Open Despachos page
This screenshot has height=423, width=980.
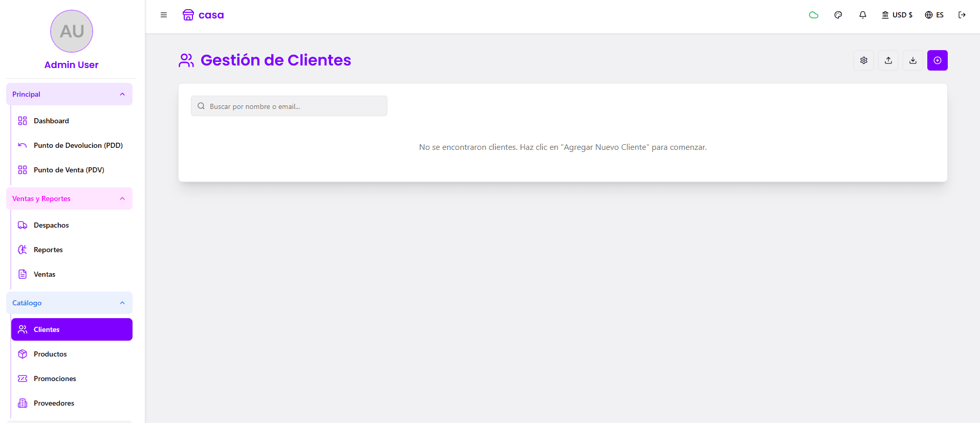72,225
